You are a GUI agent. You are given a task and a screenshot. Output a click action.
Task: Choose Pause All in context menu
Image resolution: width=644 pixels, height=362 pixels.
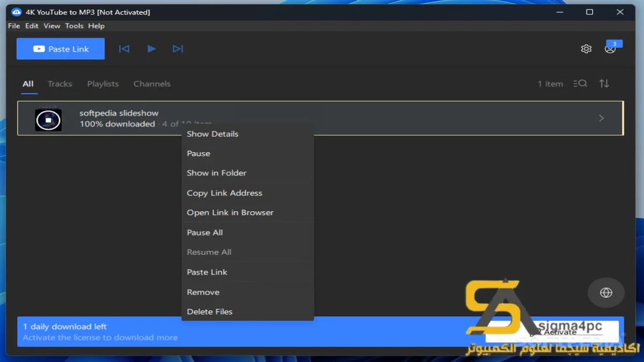tap(247, 233)
